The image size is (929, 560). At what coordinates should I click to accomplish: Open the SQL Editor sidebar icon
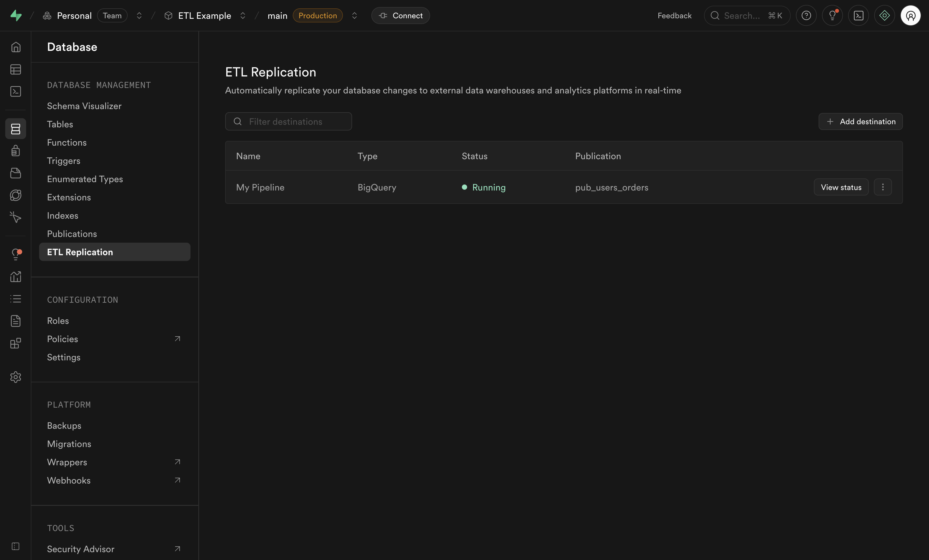[x=15, y=91]
